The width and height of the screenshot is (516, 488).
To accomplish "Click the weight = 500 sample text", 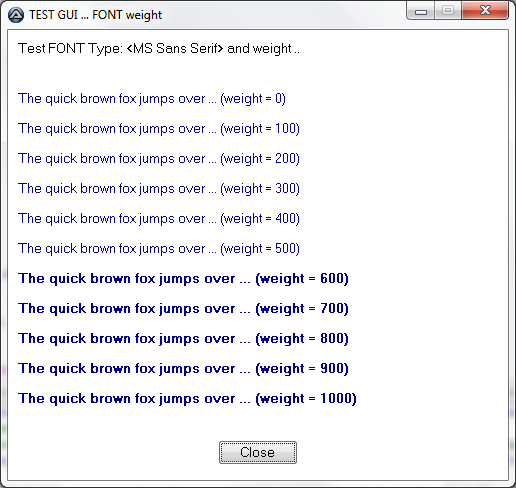I will pos(159,249).
